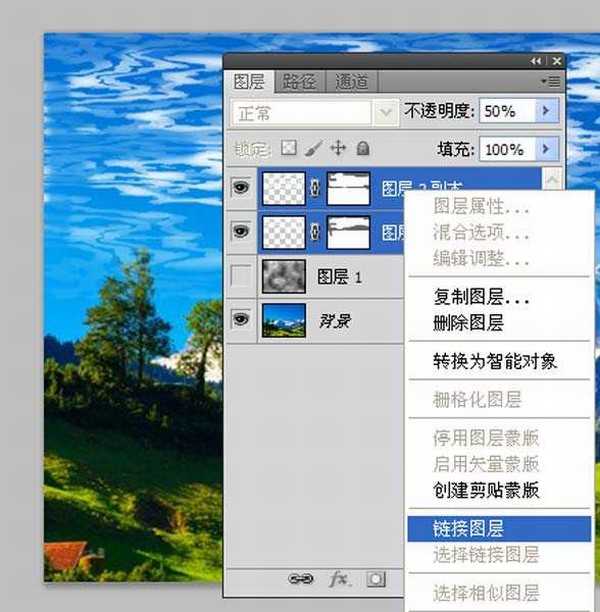Click the lock image pixels brush icon

pos(313,148)
